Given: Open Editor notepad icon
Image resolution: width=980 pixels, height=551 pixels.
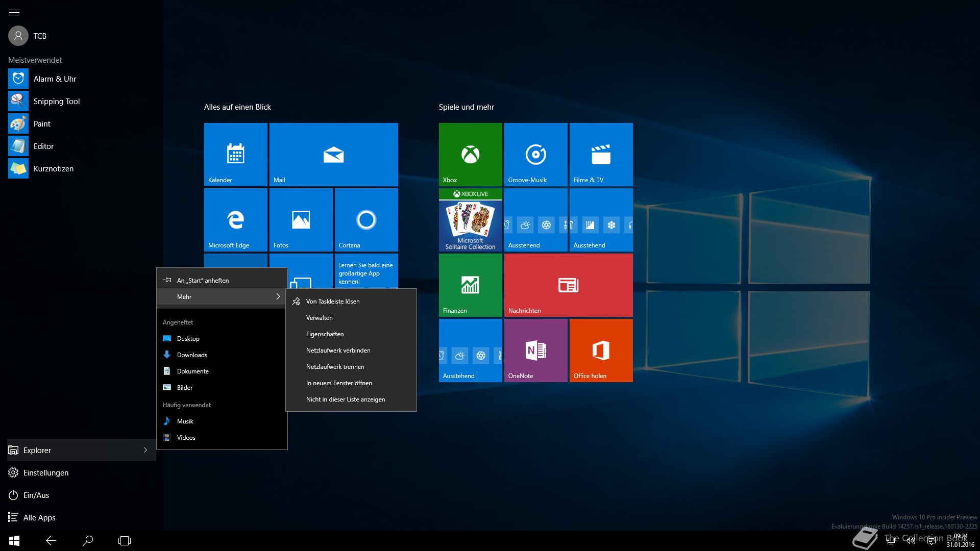Looking at the screenshot, I should pyautogui.click(x=18, y=146).
